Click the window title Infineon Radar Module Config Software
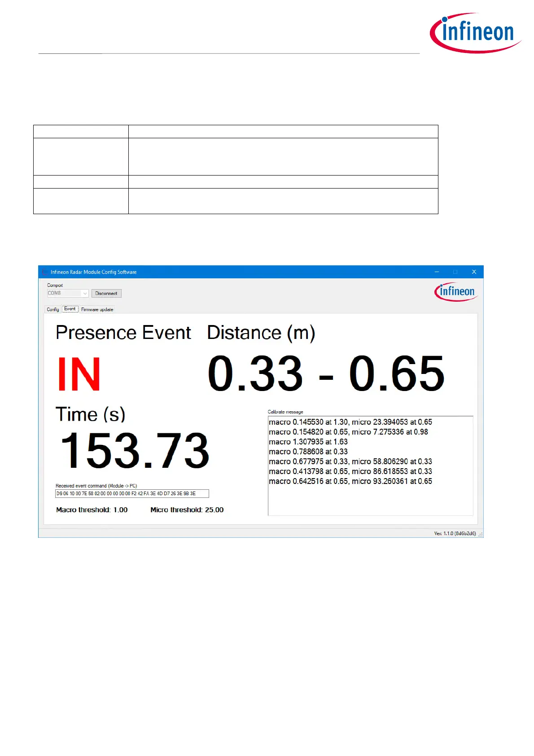This screenshot has width=534, height=756. [x=93, y=272]
